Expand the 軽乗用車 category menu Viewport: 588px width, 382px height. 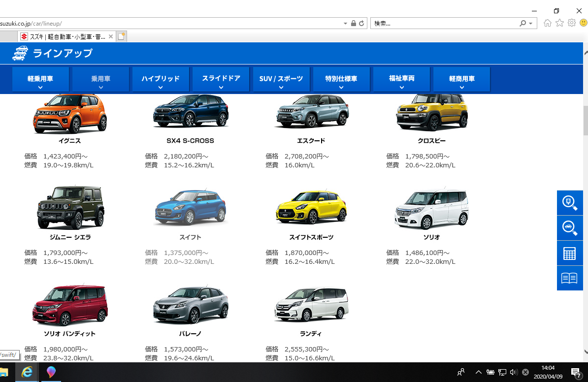[40, 79]
